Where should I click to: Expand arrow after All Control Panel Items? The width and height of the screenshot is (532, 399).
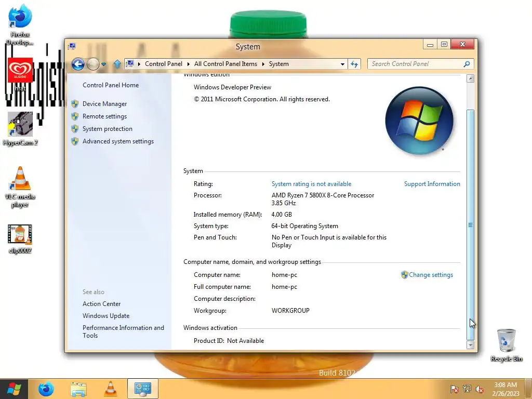pos(263,64)
